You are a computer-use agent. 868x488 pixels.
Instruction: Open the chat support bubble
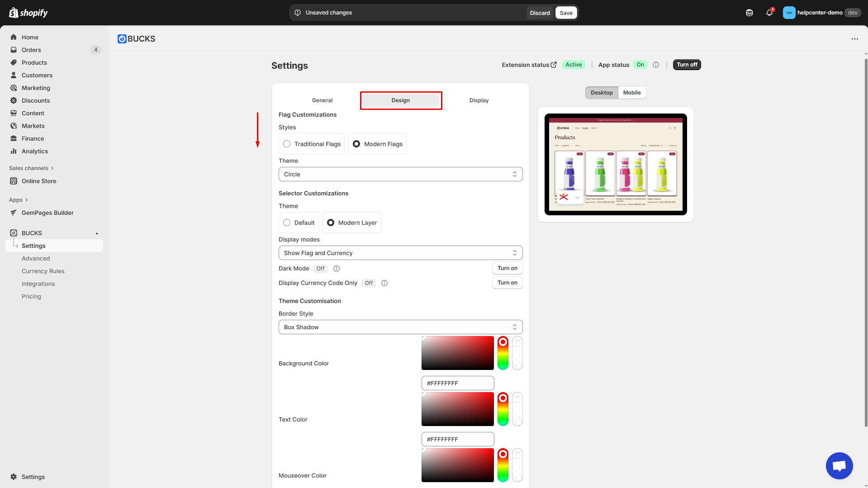[x=839, y=465]
